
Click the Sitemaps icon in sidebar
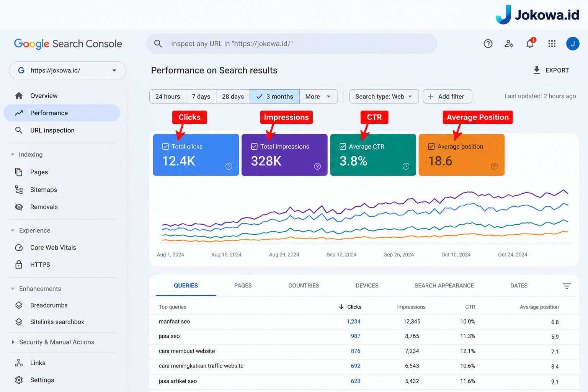click(19, 189)
